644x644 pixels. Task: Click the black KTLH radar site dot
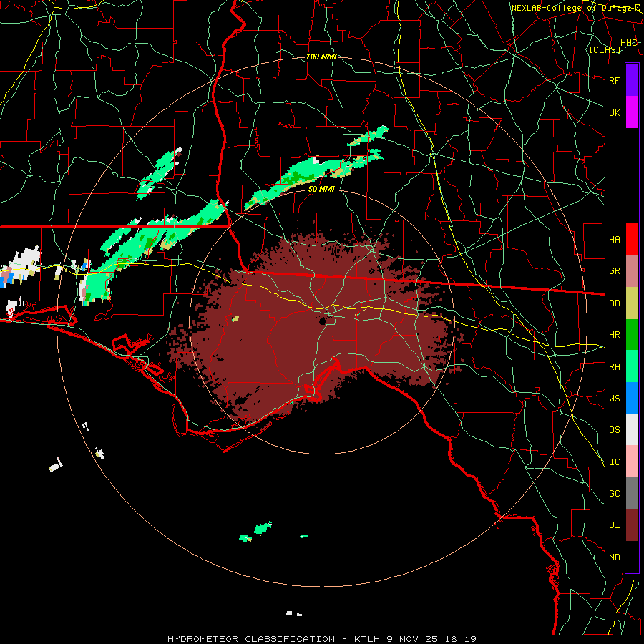pyautogui.click(x=323, y=321)
